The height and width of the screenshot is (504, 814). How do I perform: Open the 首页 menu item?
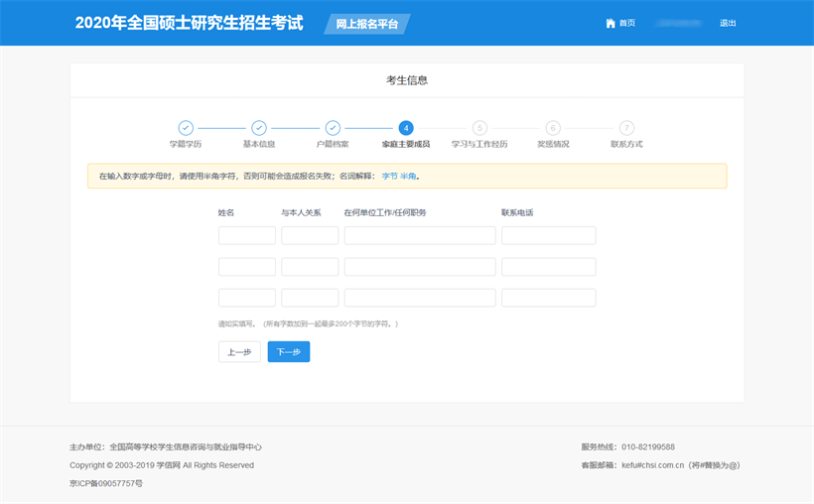tap(626, 23)
